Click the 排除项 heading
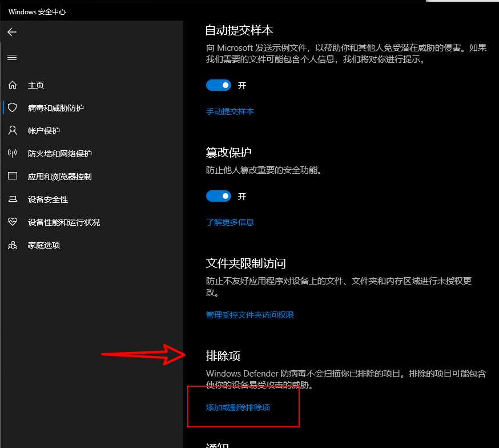The height and width of the screenshot is (448, 499). point(223,356)
